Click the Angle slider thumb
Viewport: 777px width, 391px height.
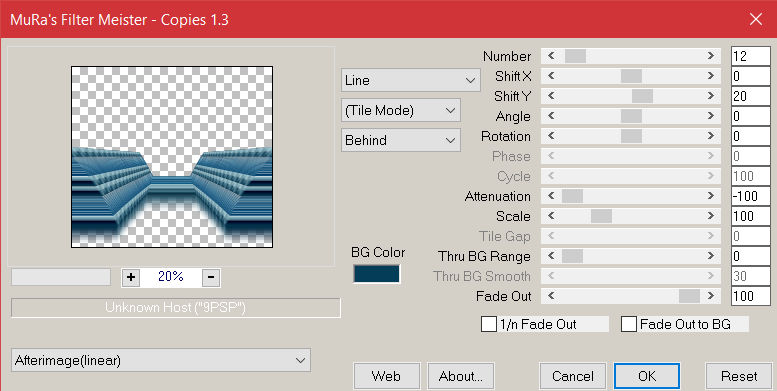[631, 116]
